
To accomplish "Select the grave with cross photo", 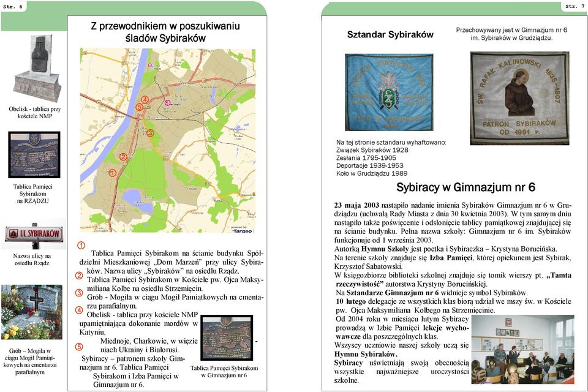I will [x=31, y=312].
